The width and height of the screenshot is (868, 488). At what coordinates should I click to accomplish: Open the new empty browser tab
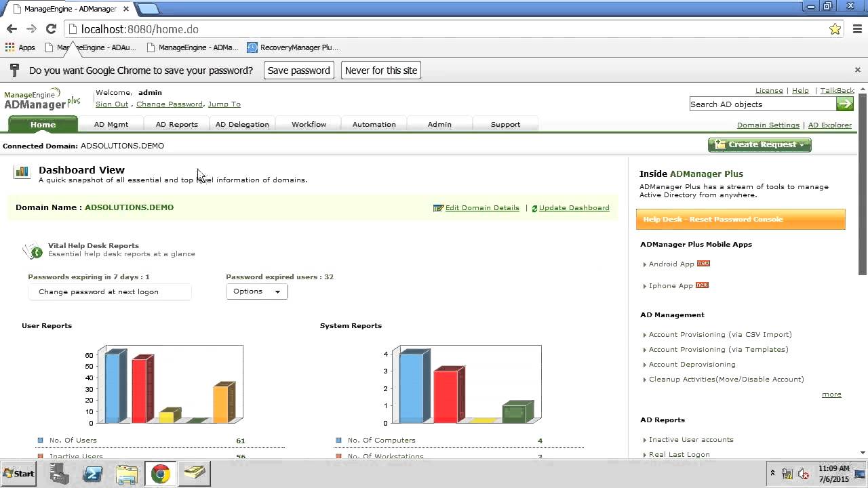pos(148,9)
